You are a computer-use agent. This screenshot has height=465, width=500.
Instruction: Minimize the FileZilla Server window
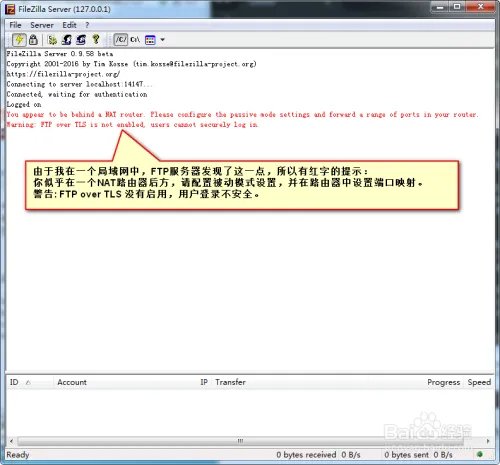440,7
